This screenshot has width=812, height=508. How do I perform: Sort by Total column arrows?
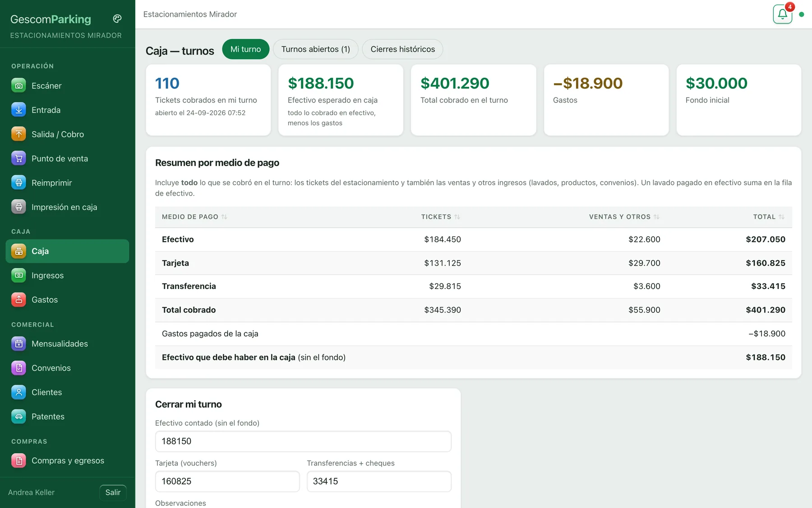click(x=781, y=217)
